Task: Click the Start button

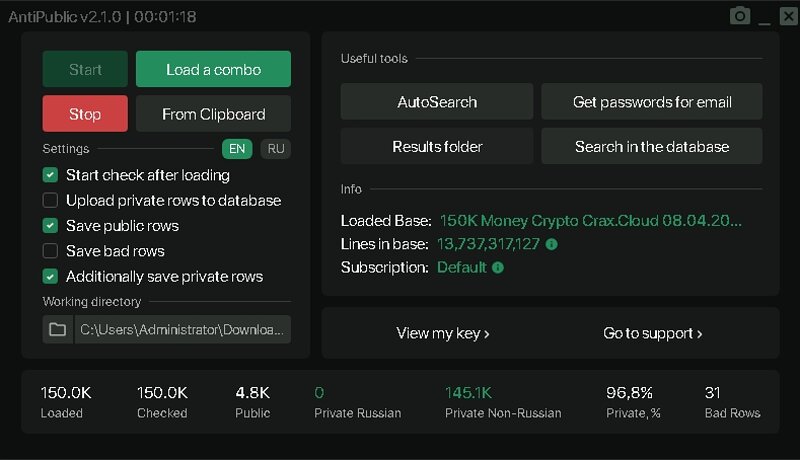Action: click(x=85, y=69)
